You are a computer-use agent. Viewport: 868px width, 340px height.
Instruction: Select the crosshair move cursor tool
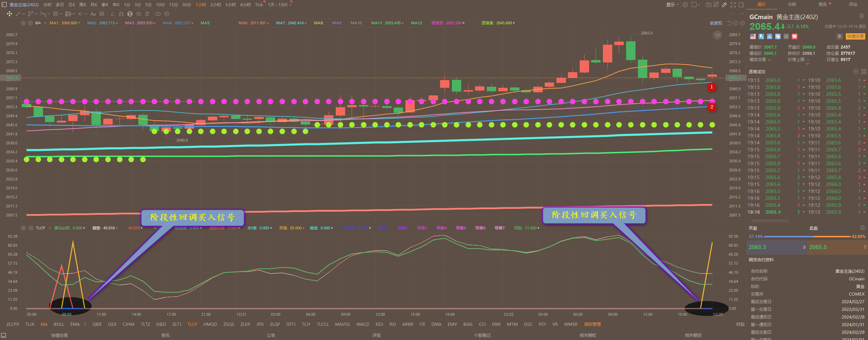(9, 14)
